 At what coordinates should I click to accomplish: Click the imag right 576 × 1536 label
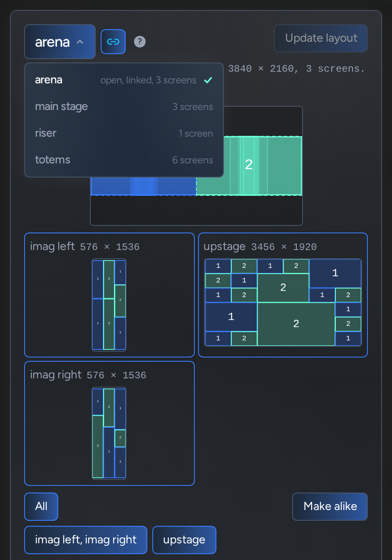[88, 375]
